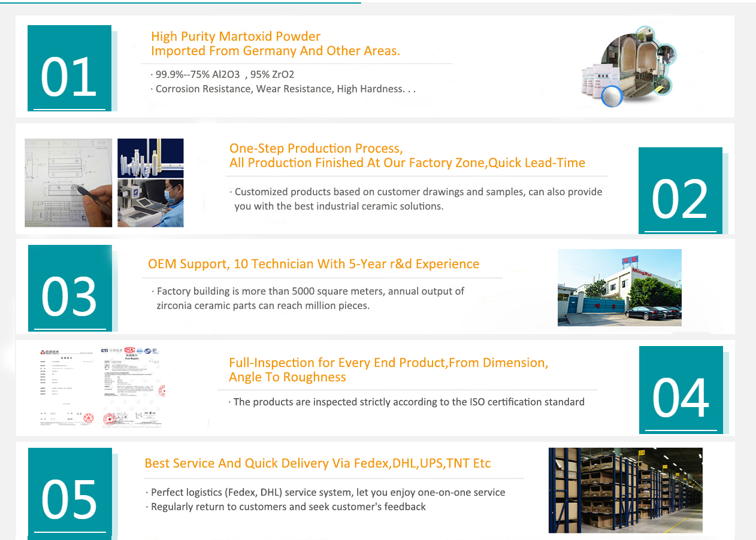The image size is (756, 540).
Task: Click heading "Full-Inspection for Every End Product"
Action: tap(388, 363)
